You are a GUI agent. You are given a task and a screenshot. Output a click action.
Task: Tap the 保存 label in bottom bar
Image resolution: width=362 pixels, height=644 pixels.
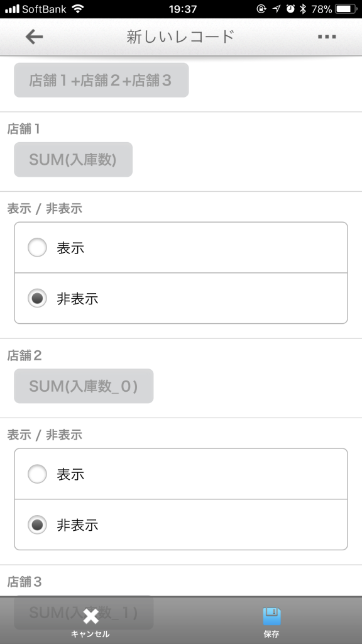[x=271, y=634]
